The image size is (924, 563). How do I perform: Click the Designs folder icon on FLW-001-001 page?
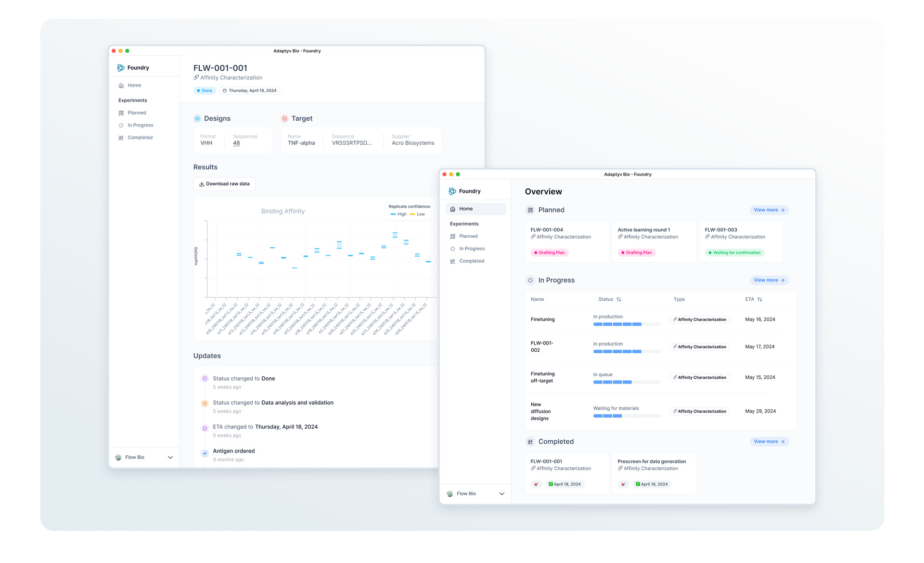(x=197, y=118)
